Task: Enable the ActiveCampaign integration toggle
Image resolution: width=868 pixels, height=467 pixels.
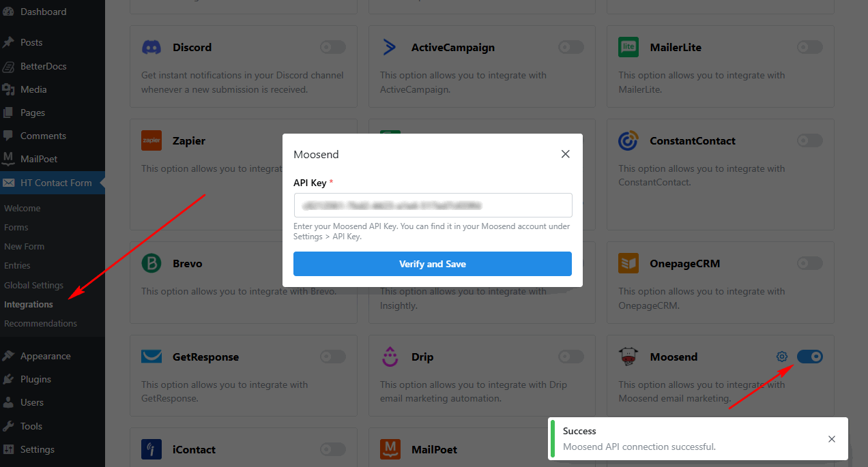Action: tap(570, 47)
